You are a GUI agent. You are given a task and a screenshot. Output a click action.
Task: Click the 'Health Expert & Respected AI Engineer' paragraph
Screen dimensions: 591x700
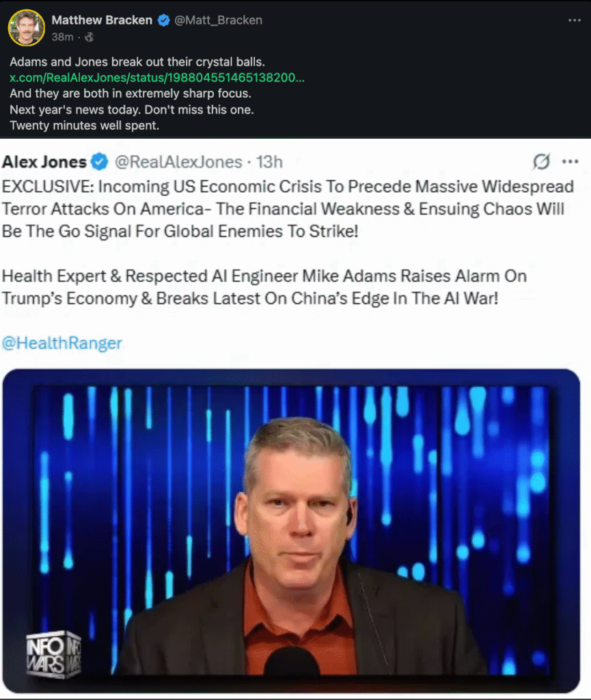pos(264,287)
